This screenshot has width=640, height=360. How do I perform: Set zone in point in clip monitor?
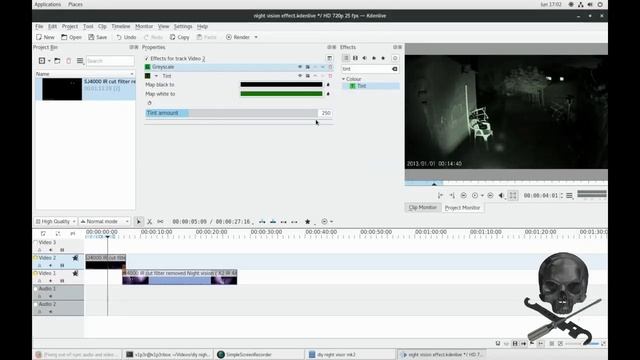coord(440,196)
